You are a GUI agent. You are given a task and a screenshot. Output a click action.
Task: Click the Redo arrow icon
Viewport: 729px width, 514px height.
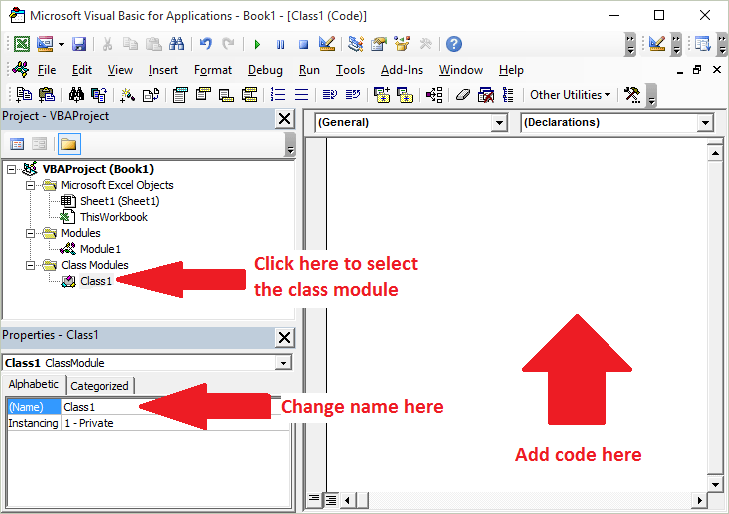(228, 44)
